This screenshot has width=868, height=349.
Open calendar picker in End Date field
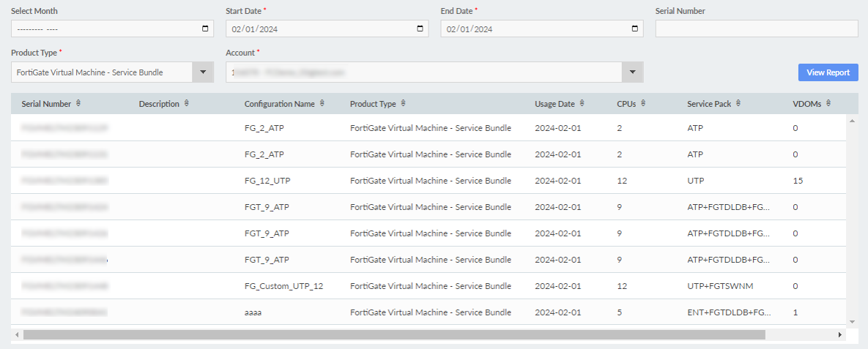click(x=635, y=29)
